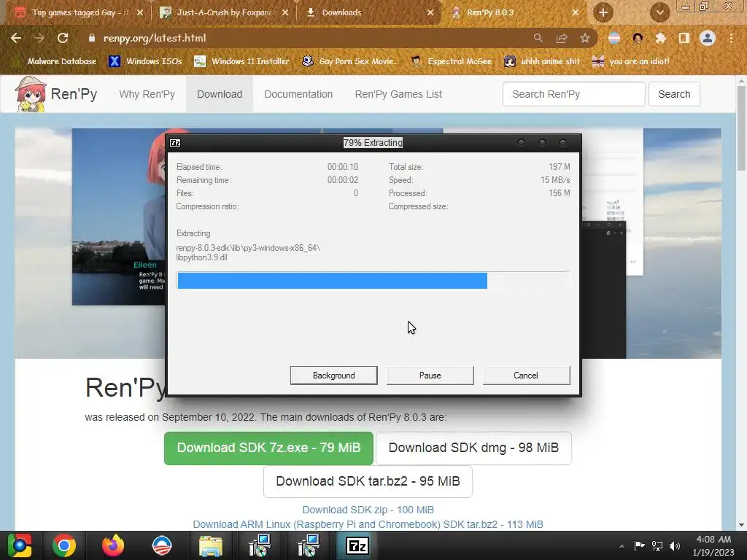Image resolution: width=747 pixels, height=560 pixels.
Task: Click the network tray icon
Action: (657, 545)
